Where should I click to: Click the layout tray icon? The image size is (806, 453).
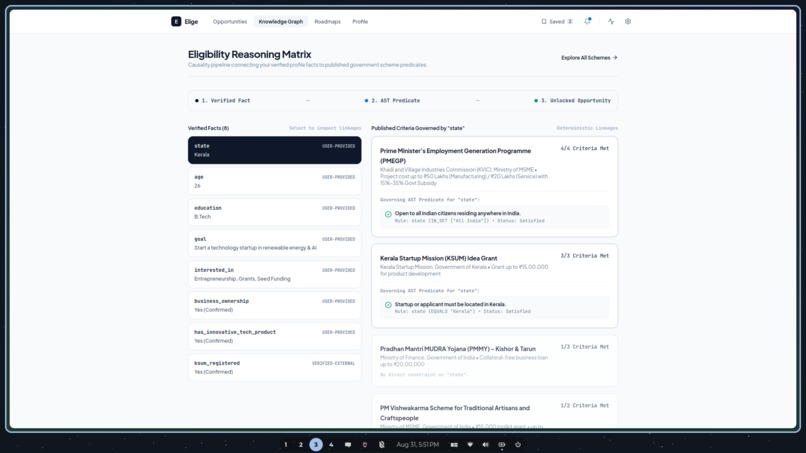(x=454, y=445)
